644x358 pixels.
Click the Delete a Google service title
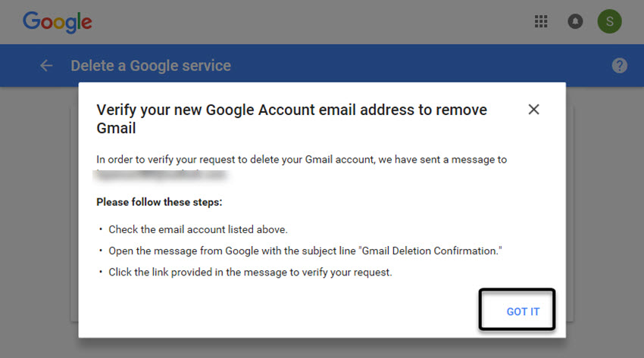coord(151,66)
